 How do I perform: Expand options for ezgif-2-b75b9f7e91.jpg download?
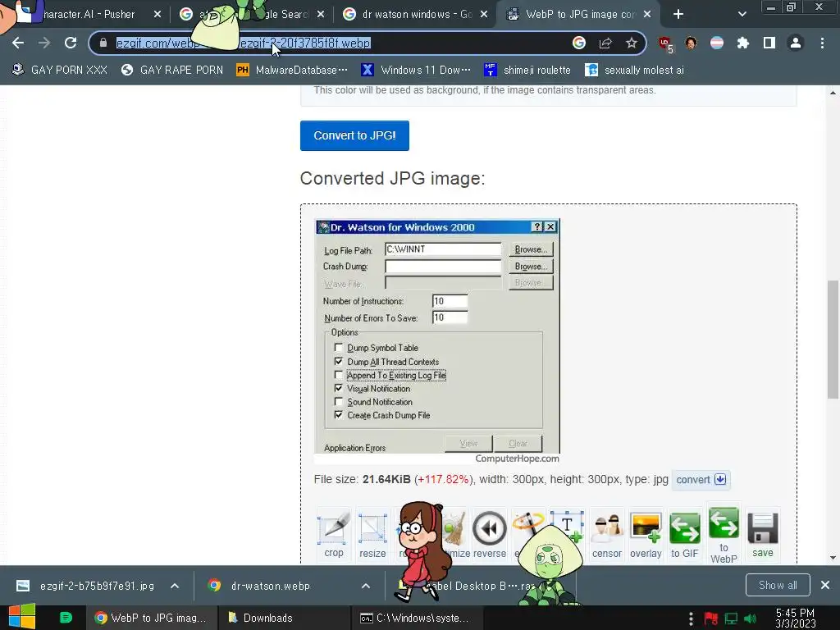(175, 586)
